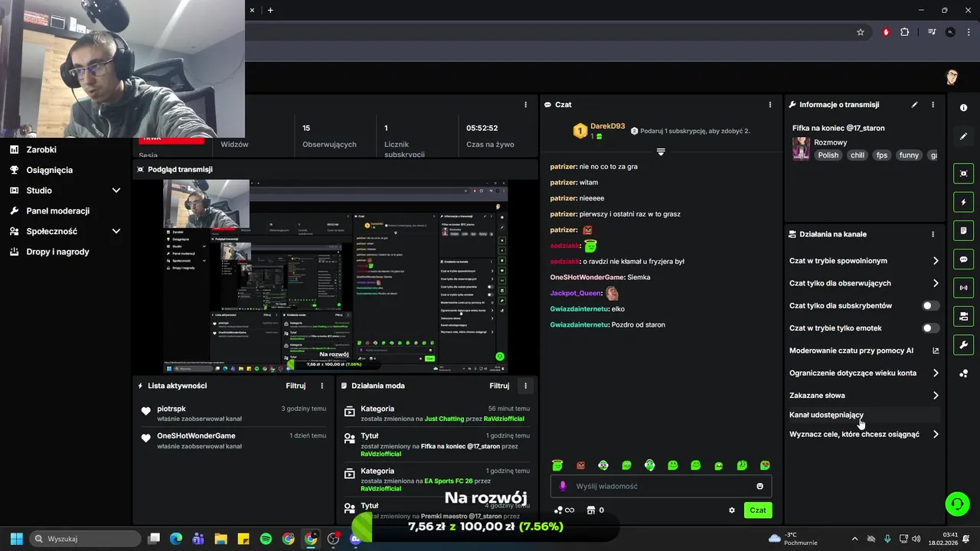Click the shop icon below the chat input
Screen dimensions: 980x551
coord(590,510)
